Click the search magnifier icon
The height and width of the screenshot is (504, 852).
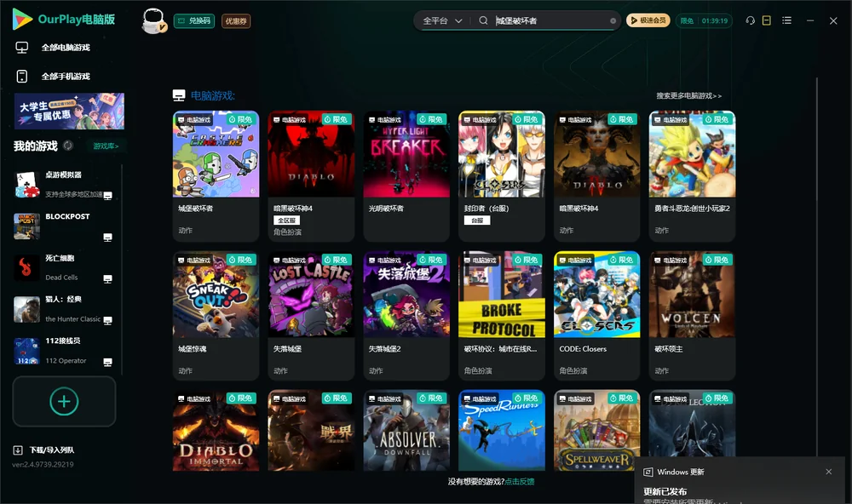pyautogui.click(x=483, y=20)
